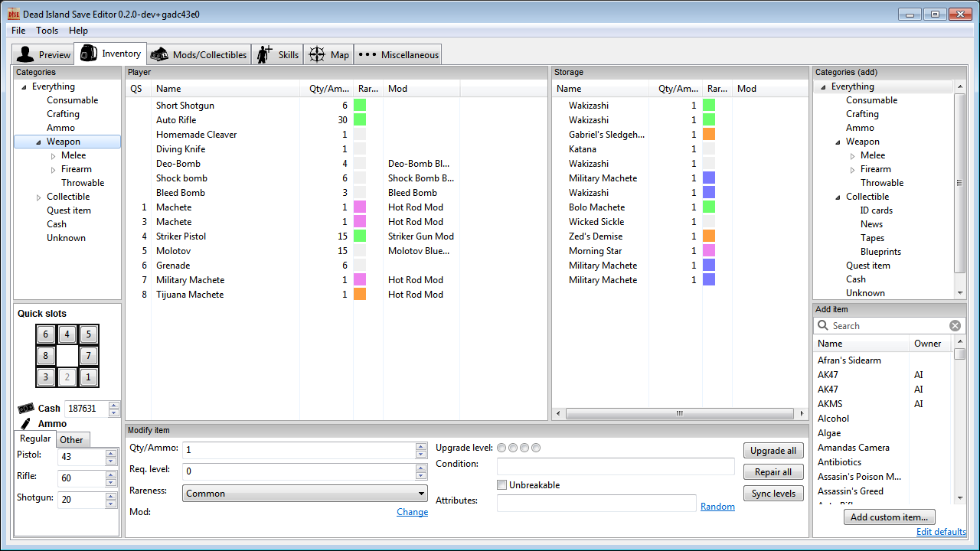Click the Upgrade all button
Viewport: 980px width, 551px height.
coord(773,451)
